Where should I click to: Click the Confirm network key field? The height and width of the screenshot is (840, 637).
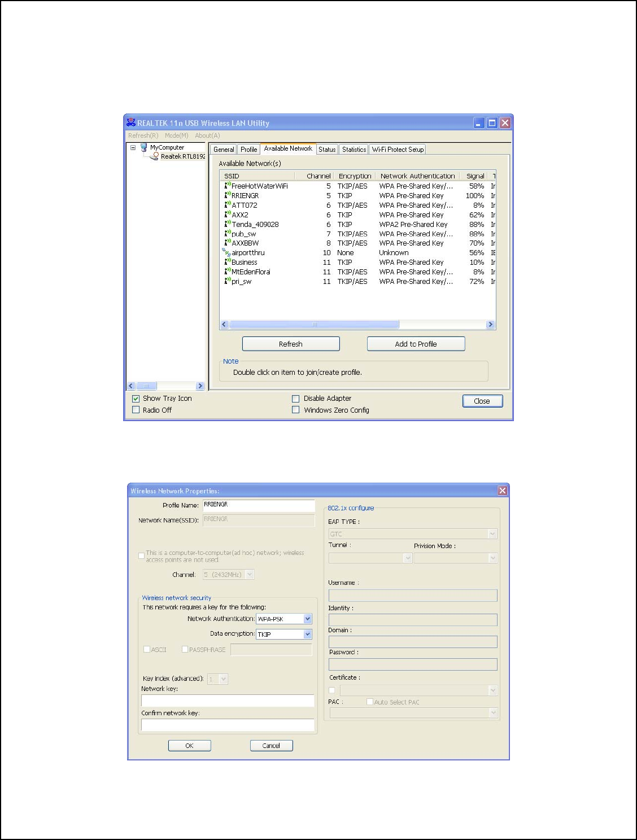click(228, 725)
